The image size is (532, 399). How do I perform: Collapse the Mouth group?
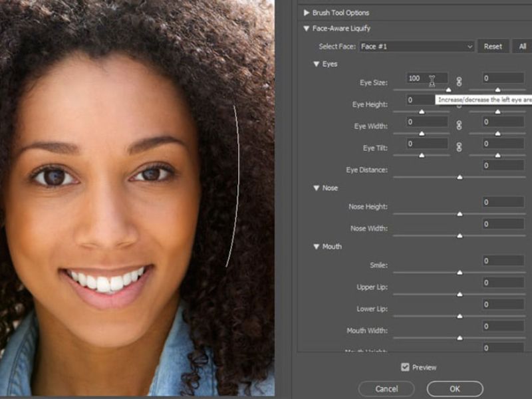point(317,247)
